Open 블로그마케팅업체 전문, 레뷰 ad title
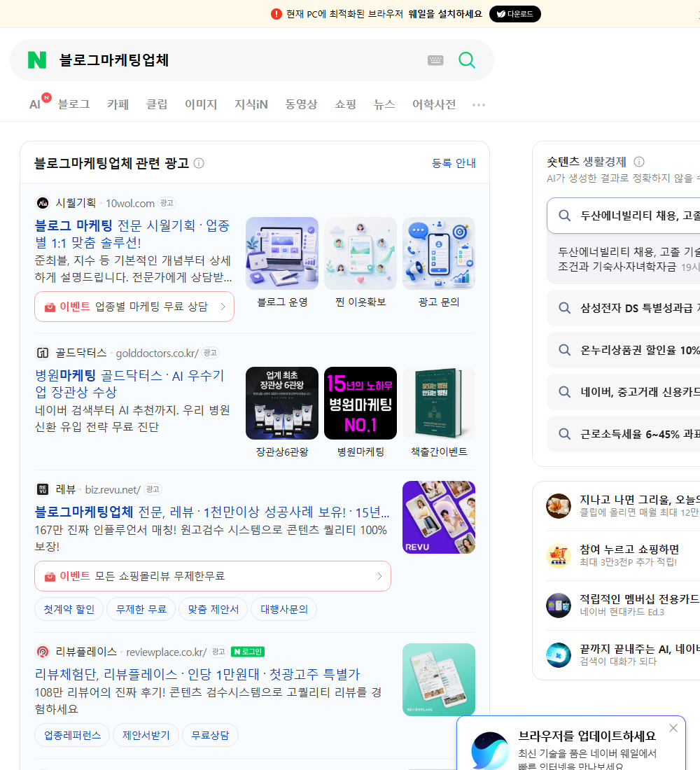 click(x=211, y=512)
